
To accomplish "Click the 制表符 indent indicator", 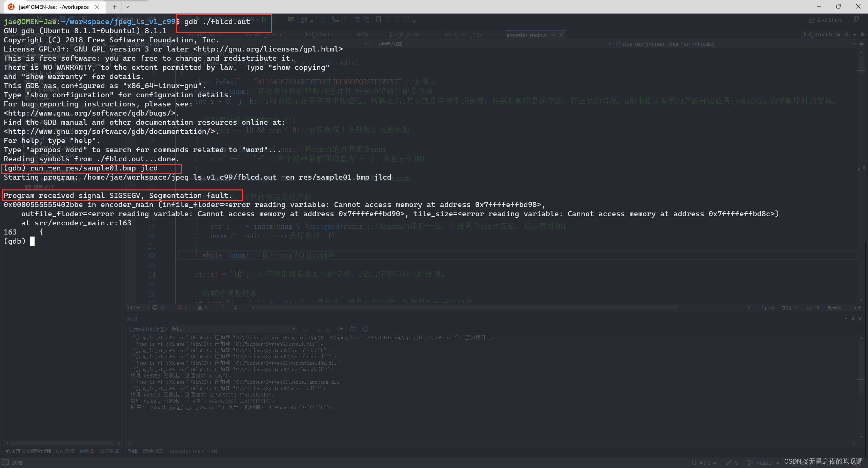I will pyautogui.click(x=835, y=308).
